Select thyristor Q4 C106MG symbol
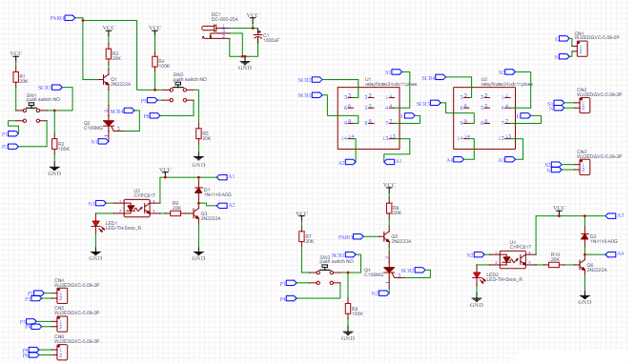The width and height of the screenshot is (635, 364). [389, 270]
